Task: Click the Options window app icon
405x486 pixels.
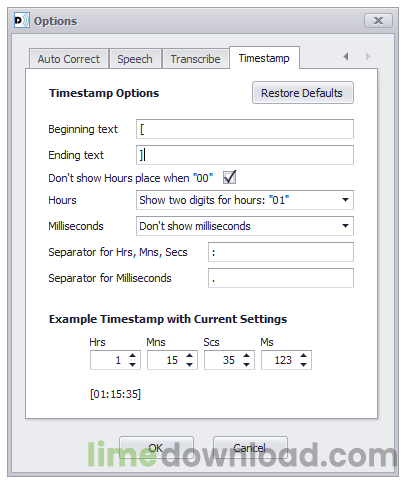Action: [x=22, y=20]
